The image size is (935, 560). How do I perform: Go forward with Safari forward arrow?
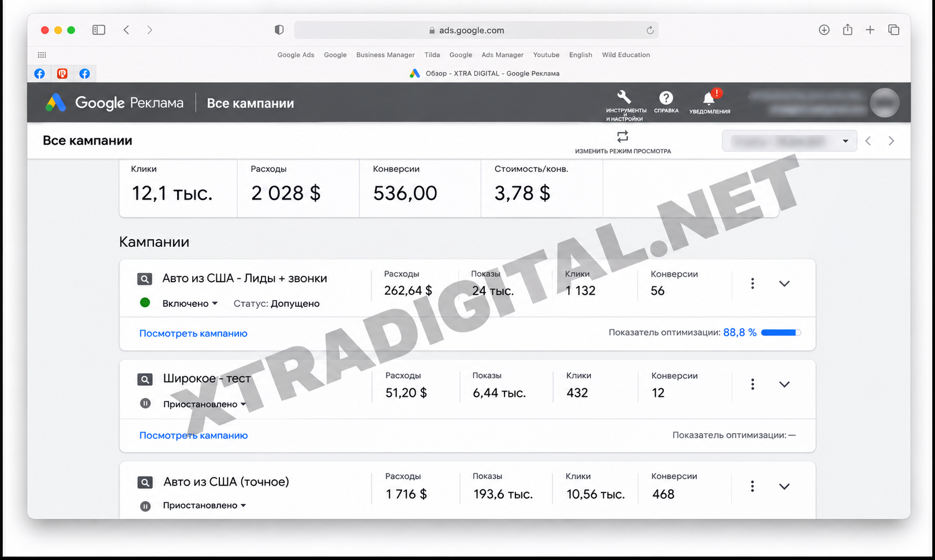pyautogui.click(x=149, y=30)
